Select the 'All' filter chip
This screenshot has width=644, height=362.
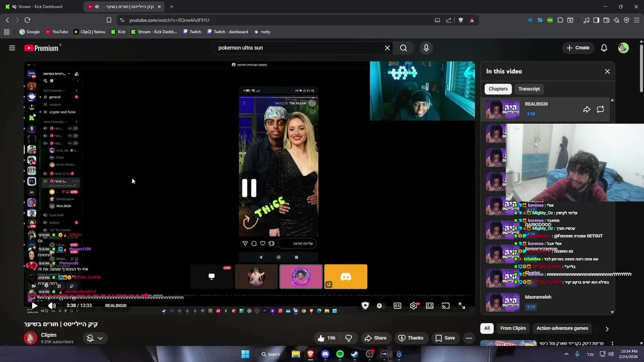[487, 328]
